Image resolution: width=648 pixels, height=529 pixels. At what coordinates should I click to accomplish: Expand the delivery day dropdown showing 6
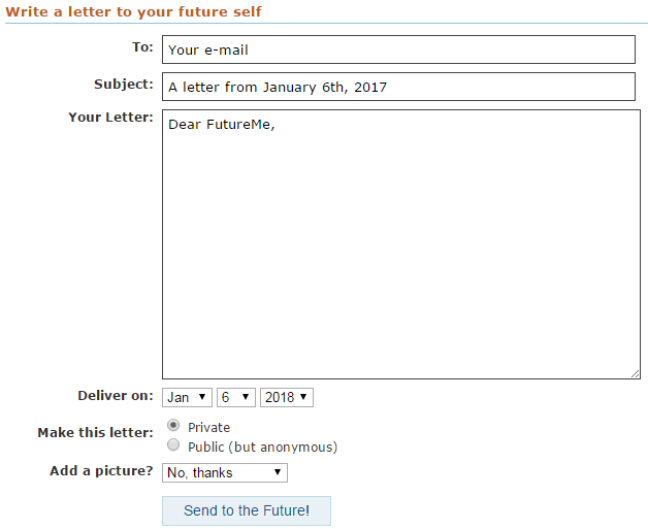tap(236, 397)
